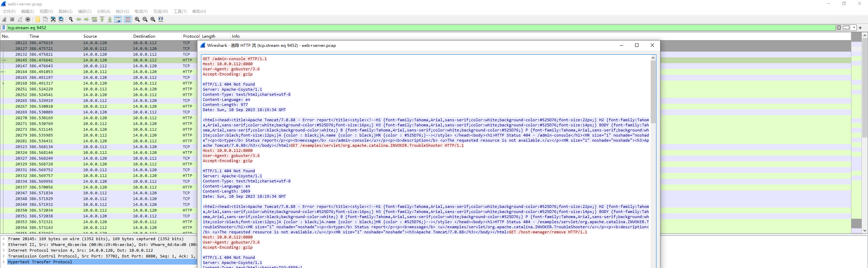Sort packets by the No. column header
Image resolution: width=868 pixels, height=268 pixels.
(14, 36)
